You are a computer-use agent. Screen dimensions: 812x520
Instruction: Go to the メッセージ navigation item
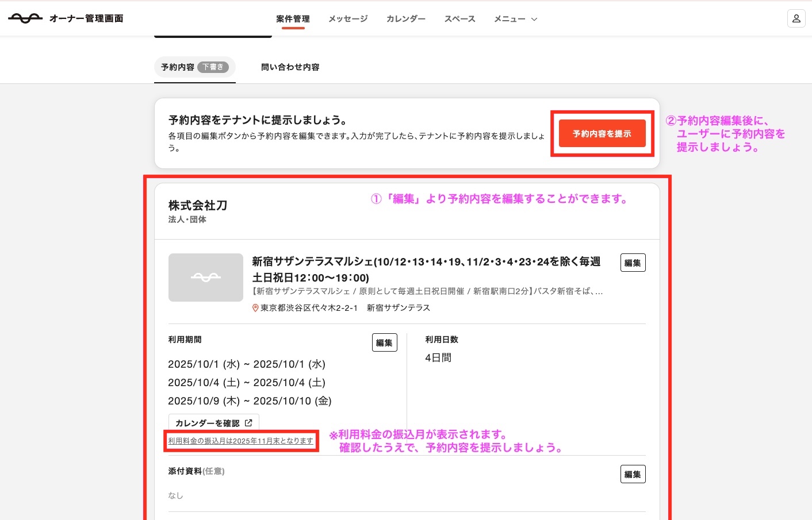[x=348, y=19]
